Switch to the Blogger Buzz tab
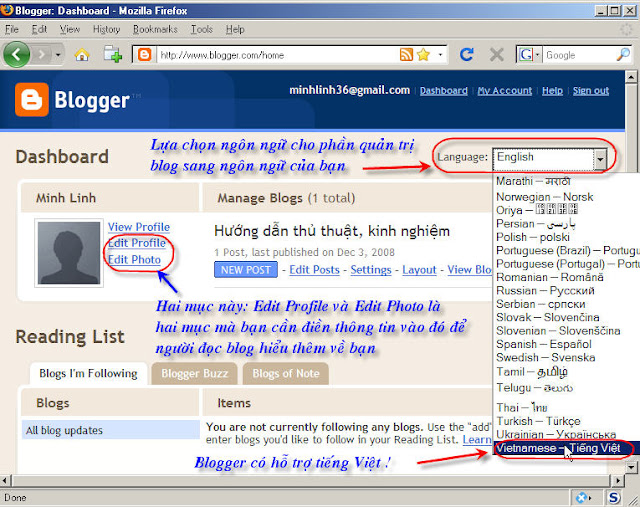The width and height of the screenshot is (640, 507). tap(194, 374)
